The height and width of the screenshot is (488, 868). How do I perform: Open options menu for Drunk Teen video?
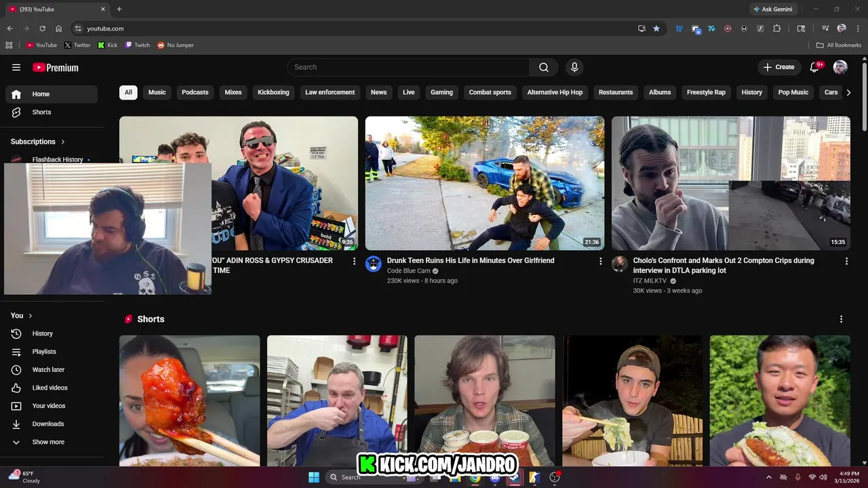tap(600, 261)
